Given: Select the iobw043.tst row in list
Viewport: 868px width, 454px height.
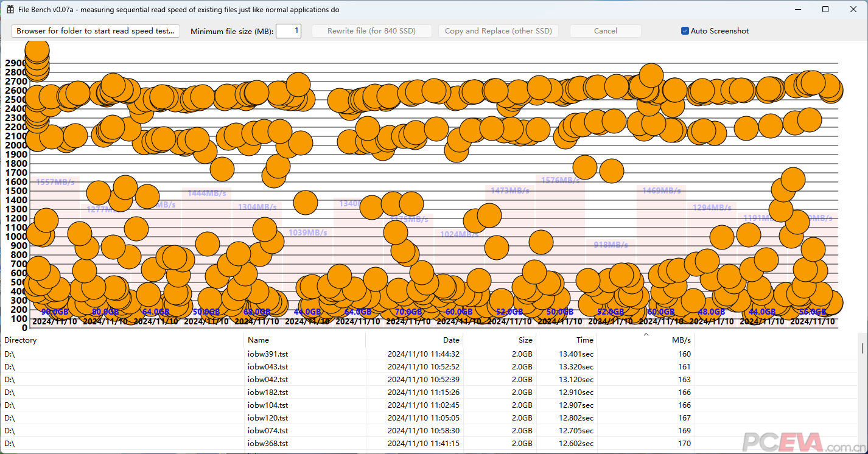Looking at the screenshot, I should click(x=268, y=367).
